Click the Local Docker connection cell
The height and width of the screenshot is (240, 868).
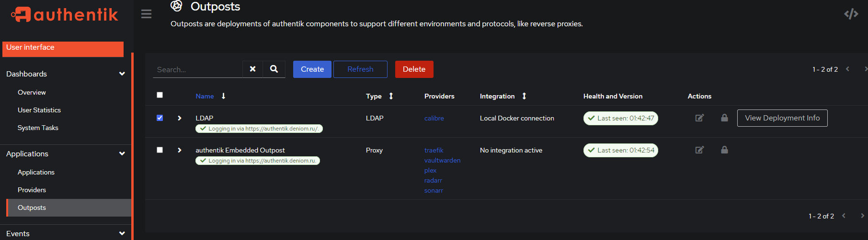[517, 118]
